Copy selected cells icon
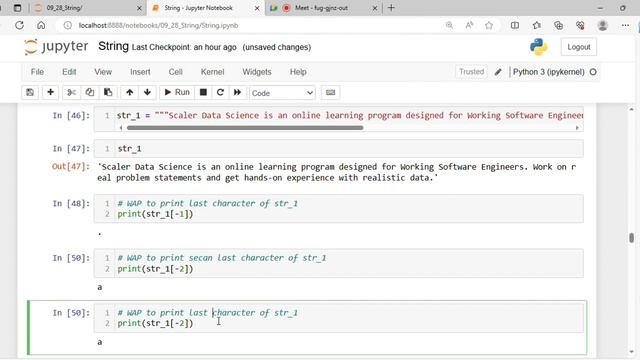This screenshot has width=640, height=360. click(89, 92)
